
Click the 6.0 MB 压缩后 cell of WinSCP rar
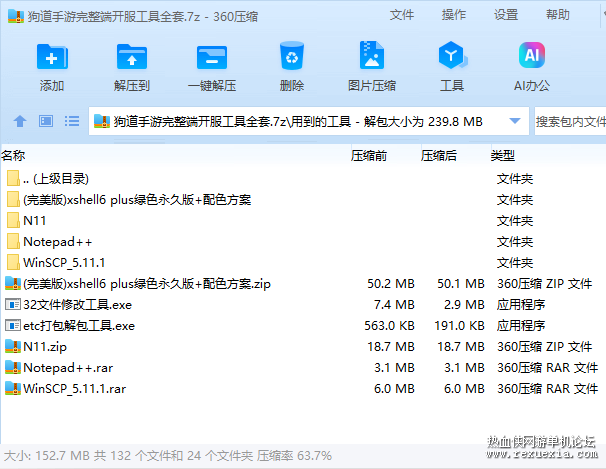464,388
